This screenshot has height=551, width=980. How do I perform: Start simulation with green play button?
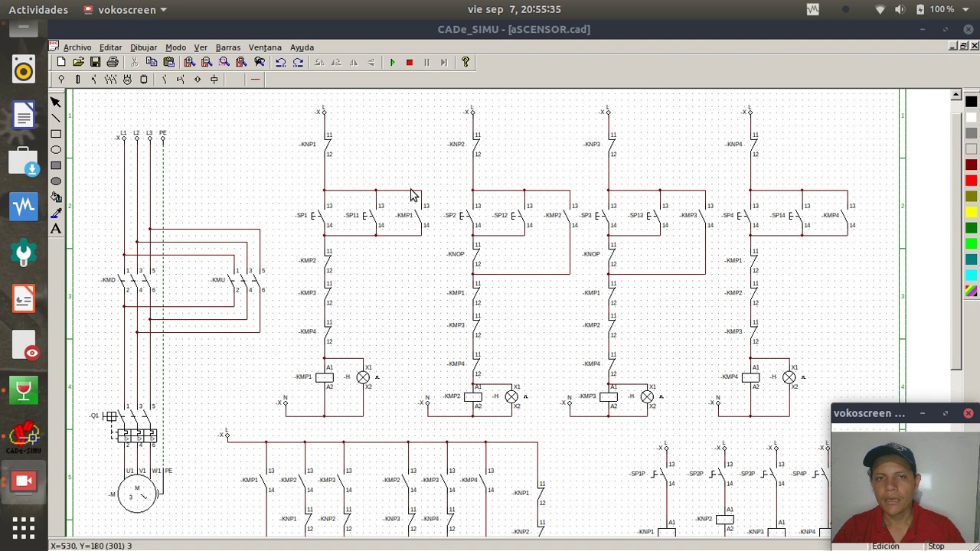click(392, 62)
